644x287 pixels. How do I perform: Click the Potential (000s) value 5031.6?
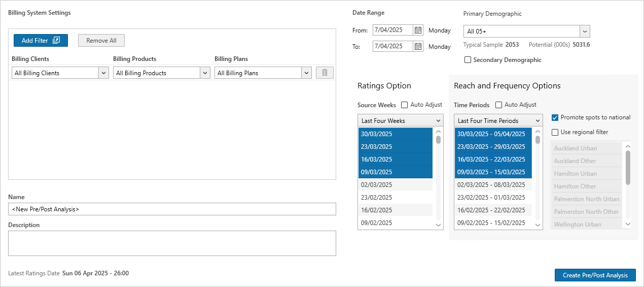[x=581, y=45]
